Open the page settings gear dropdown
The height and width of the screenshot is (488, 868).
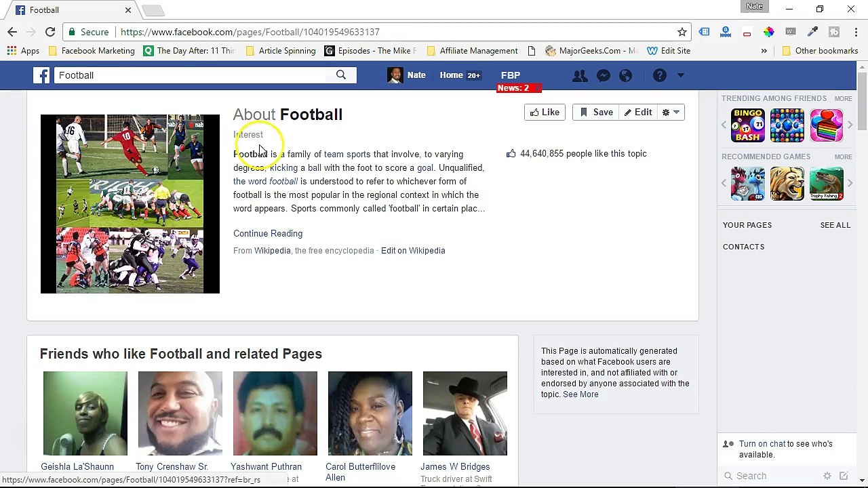(671, 113)
